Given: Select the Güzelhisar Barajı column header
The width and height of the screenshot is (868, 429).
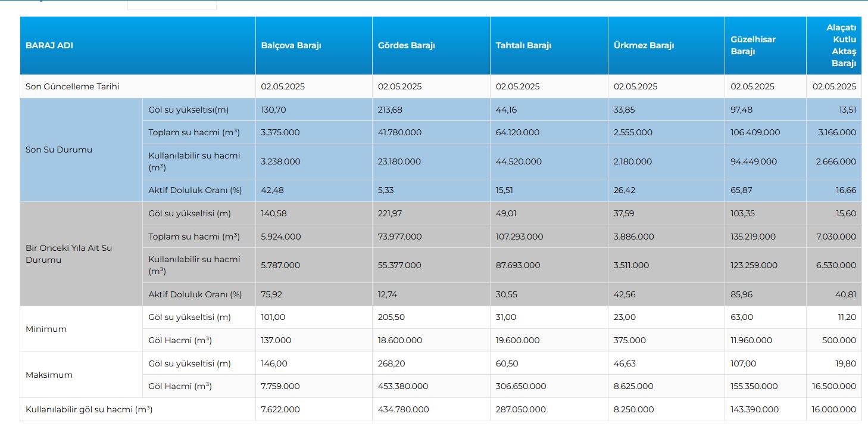Looking at the screenshot, I should (753, 45).
